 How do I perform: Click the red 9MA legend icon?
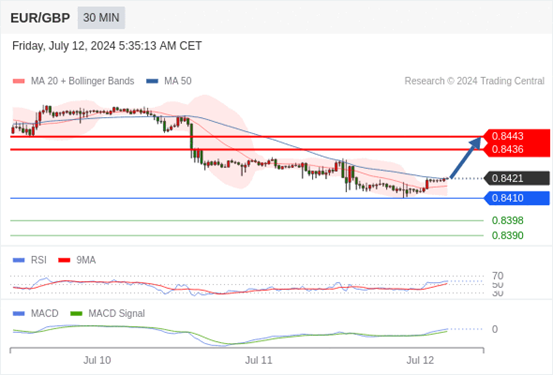(x=64, y=260)
